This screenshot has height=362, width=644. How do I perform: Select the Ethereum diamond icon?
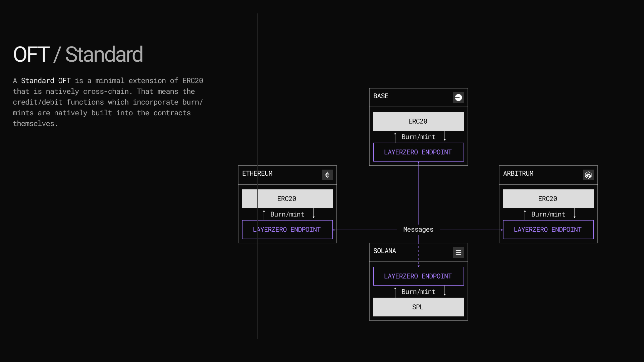327,175
